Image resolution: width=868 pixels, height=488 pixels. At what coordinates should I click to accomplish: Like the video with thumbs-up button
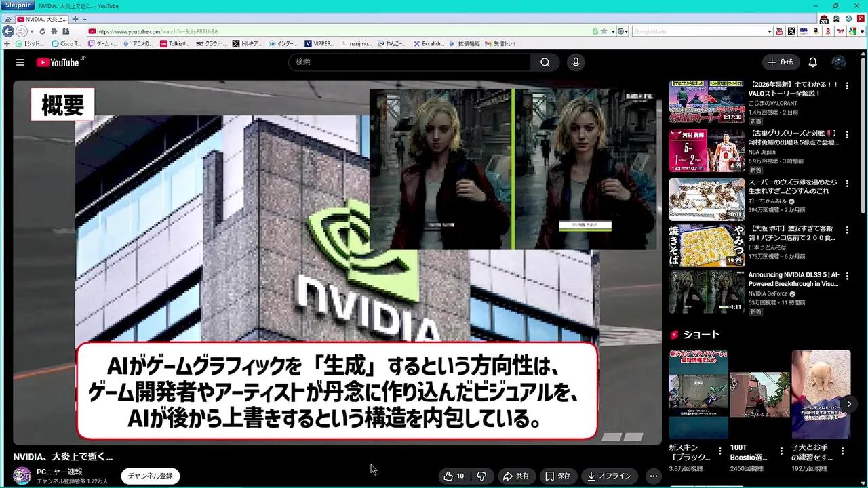click(454, 476)
